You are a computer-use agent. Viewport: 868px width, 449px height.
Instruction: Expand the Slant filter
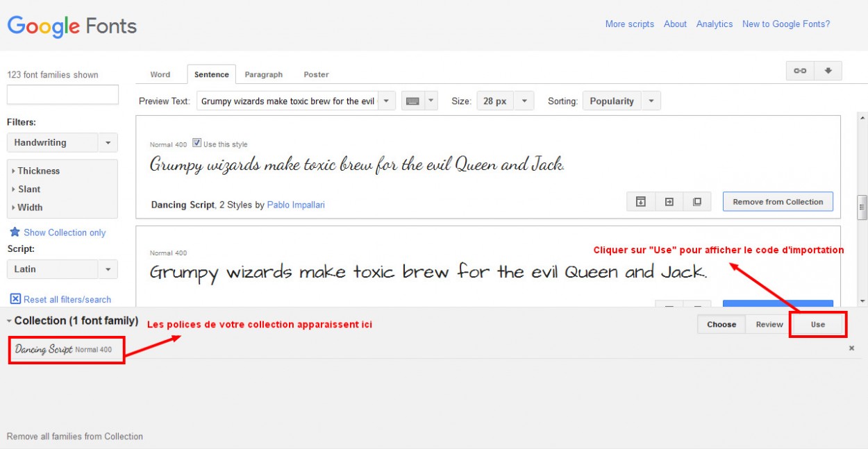pos(28,189)
